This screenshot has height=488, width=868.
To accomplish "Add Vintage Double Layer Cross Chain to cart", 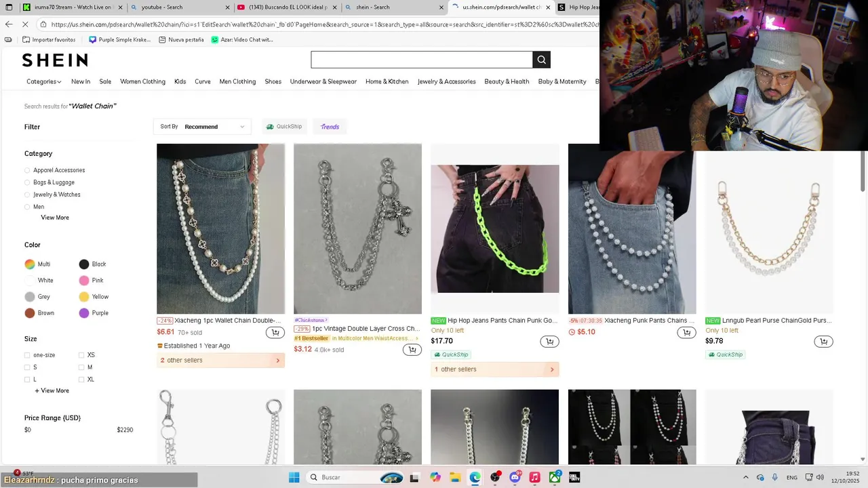I will pyautogui.click(x=412, y=350).
